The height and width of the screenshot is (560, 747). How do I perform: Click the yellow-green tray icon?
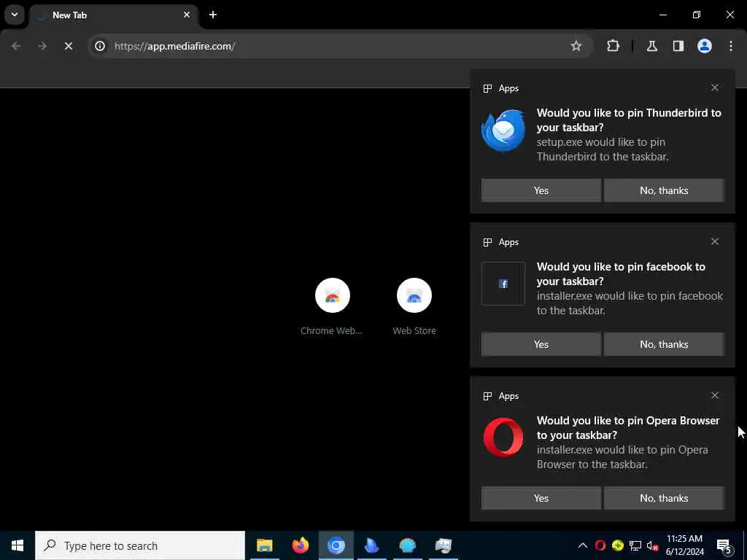point(618,545)
